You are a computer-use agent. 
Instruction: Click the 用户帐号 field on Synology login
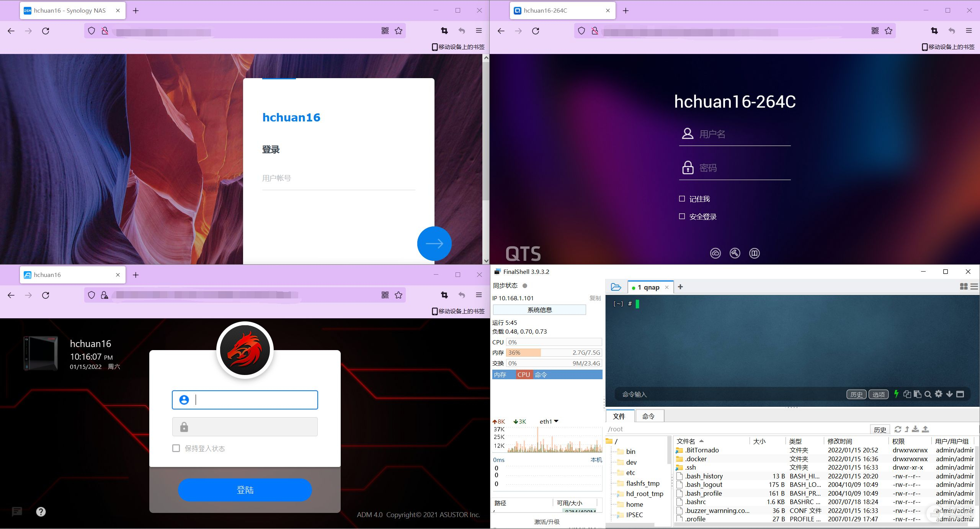[x=338, y=178]
